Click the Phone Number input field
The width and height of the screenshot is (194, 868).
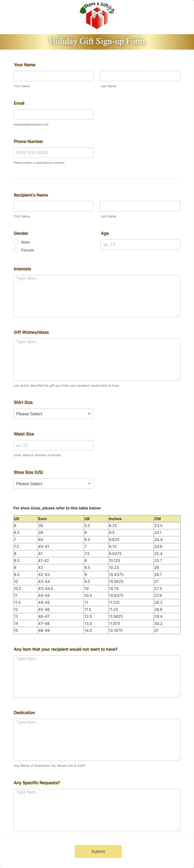53,152
